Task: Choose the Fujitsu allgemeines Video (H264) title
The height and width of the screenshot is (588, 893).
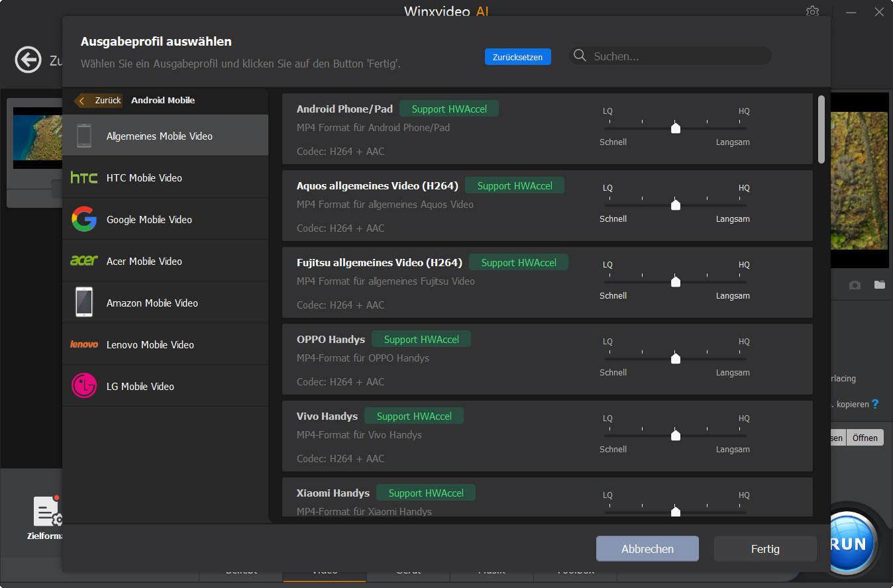Action: tap(380, 262)
